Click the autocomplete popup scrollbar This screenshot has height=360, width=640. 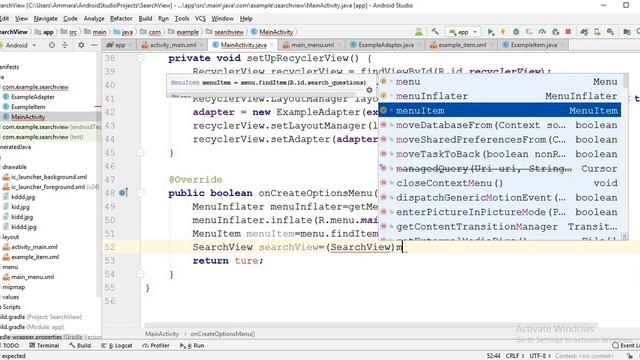click(625, 81)
